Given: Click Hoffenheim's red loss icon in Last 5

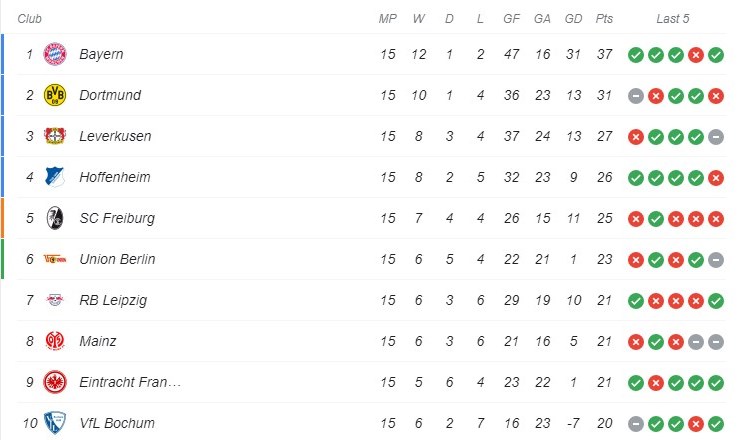Looking at the screenshot, I should [716, 178].
